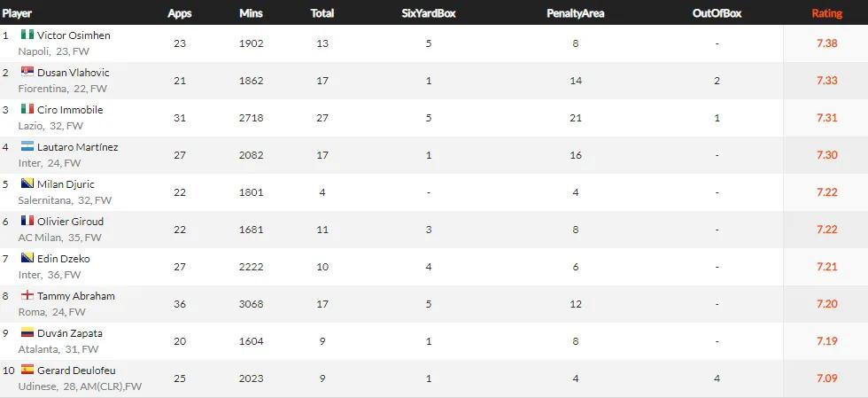This screenshot has width=868, height=398.
Task: Click the France flag beside Olivier Giroud
Action: click(x=27, y=222)
